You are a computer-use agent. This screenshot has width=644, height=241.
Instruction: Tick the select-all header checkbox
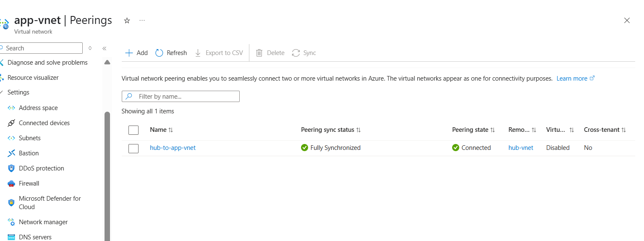pos(134,130)
